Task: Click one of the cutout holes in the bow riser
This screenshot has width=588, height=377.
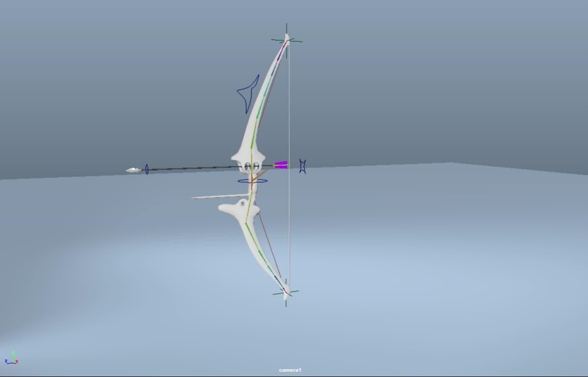Action: pos(248,167)
